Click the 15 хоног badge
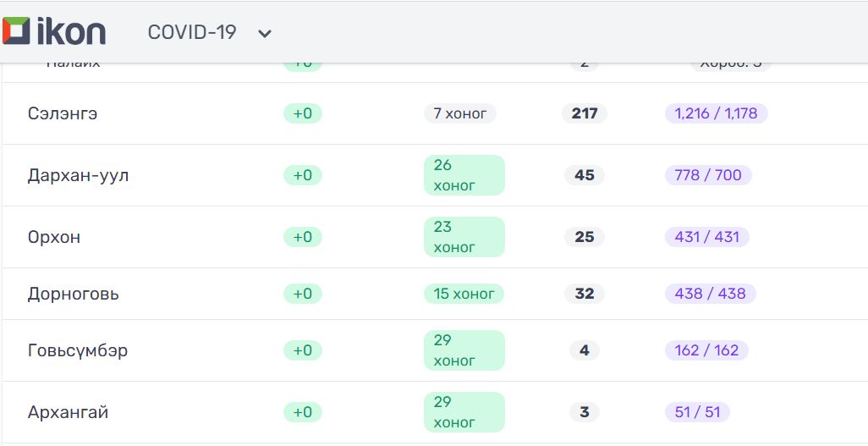Viewport: 868px width, 446px height. [x=464, y=294]
